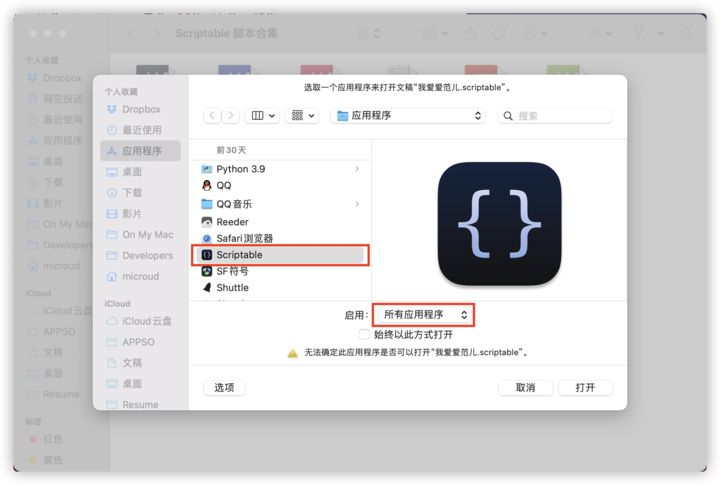
Task: Open Finder window help question-mark button
Action: [x=638, y=34]
